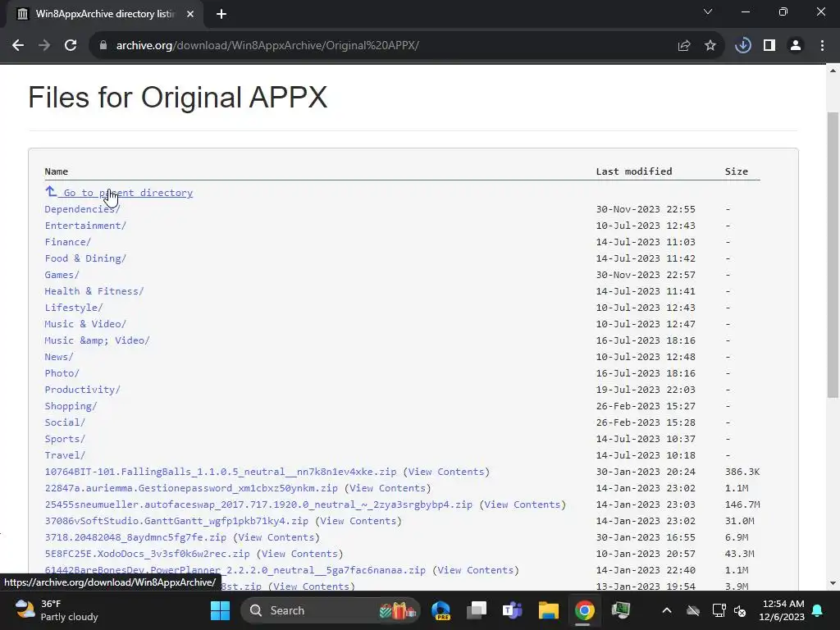Open the Games/ folder
Screen dimensions: 840x630
pyautogui.click(x=62, y=275)
